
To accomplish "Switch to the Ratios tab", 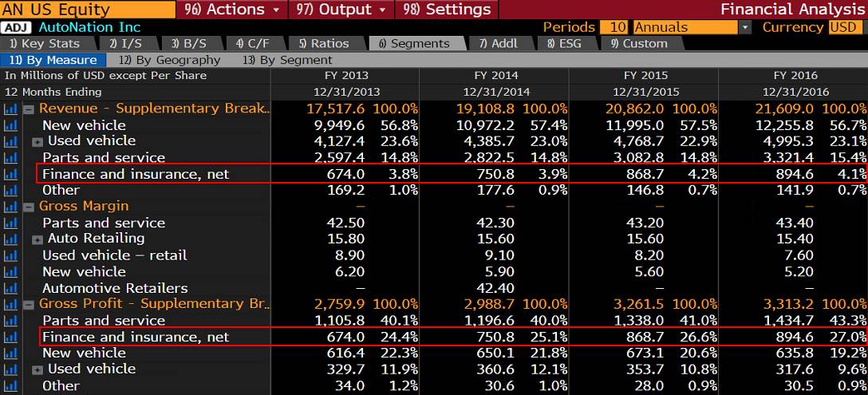I will coord(325,44).
